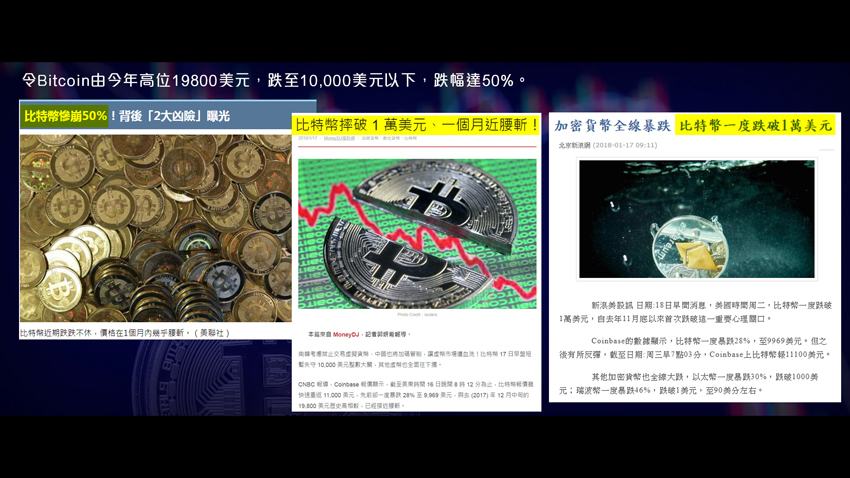Click the 加密貨幣全線暴跌 blue headline

tap(613, 126)
